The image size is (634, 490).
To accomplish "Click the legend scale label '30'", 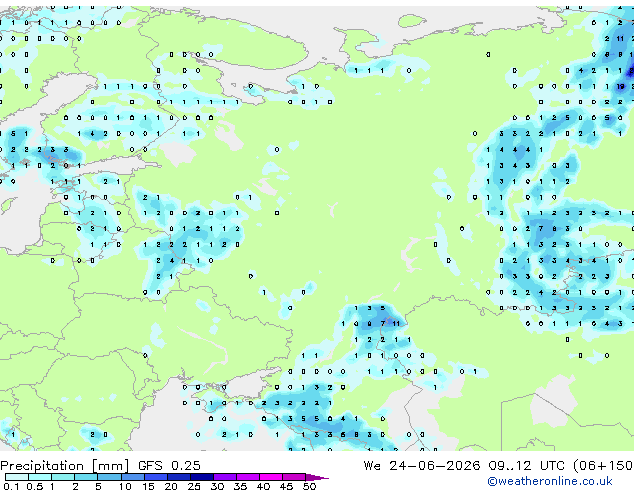I will point(217,486).
